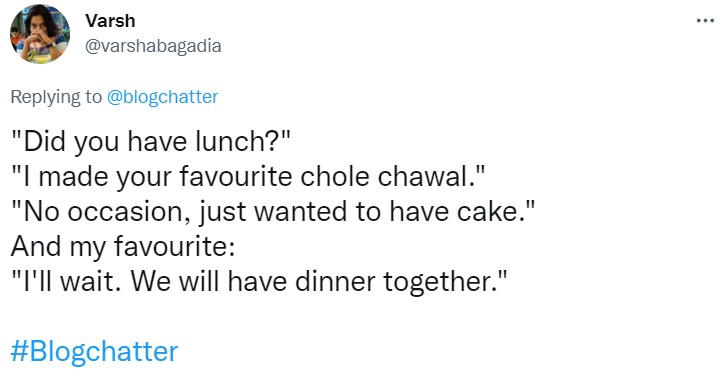The height and width of the screenshot is (377, 726).
Task: Click the "Replying to" label
Action: coord(56,97)
